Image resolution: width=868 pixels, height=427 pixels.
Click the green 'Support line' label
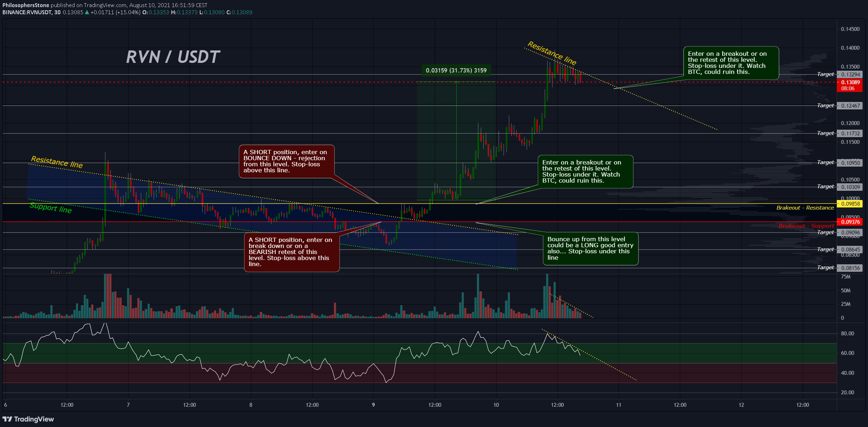pos(50,208)
